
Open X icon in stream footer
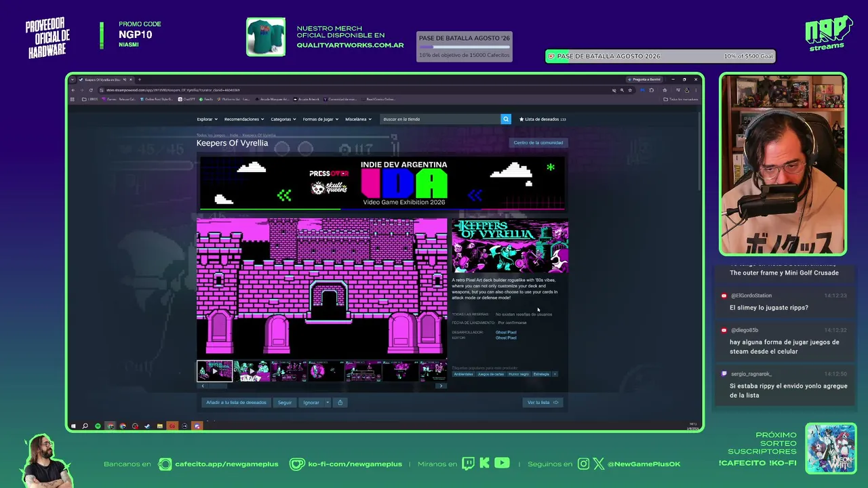[x=599, y=464]
